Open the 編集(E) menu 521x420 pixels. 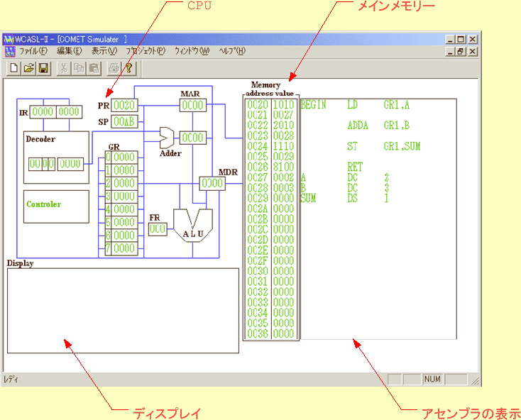pyautogui.click(x=70, y=51)
